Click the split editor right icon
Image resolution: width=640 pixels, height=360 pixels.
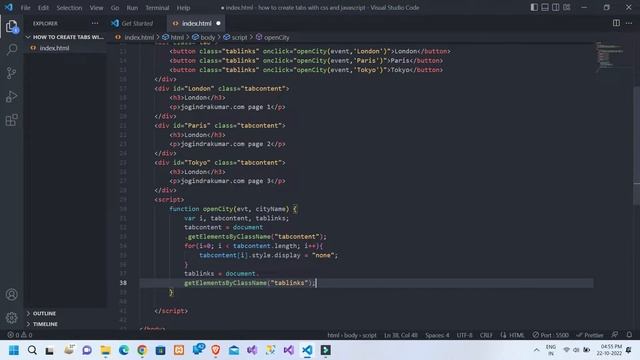click(x=616, y=23)
